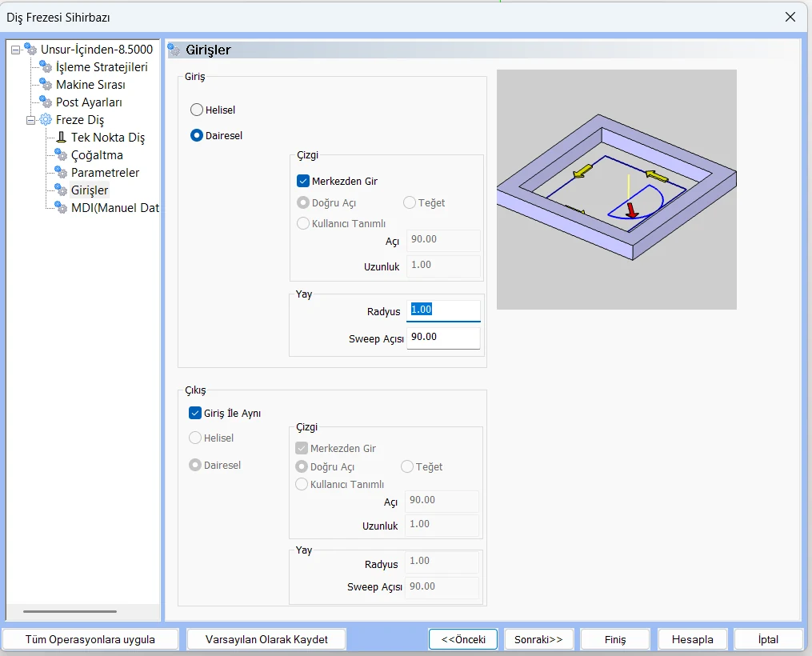The height and width of the screenshot is (656, 812).
Task: Click the Uzunluk field in Giriş Çizgi
Action: tap(443, 266)
